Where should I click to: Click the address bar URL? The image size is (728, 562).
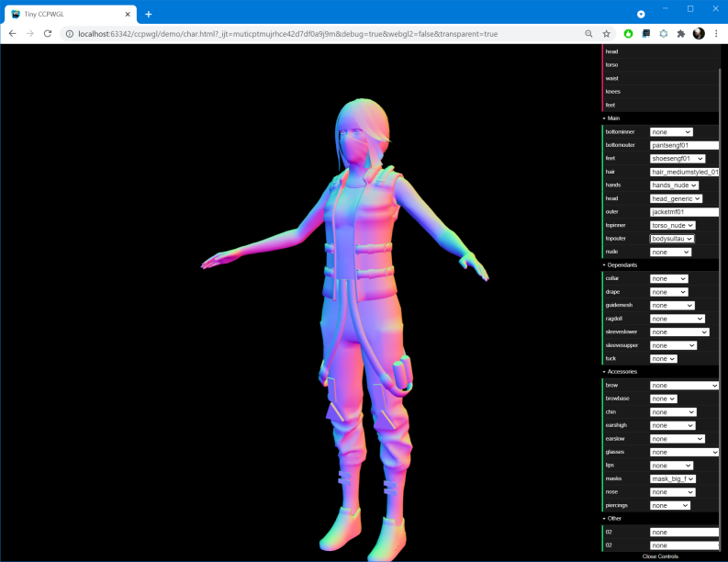288,34
